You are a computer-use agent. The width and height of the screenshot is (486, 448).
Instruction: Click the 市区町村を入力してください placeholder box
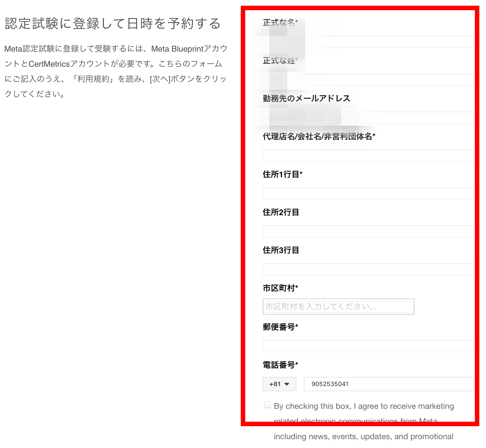(x=339, y=307)
